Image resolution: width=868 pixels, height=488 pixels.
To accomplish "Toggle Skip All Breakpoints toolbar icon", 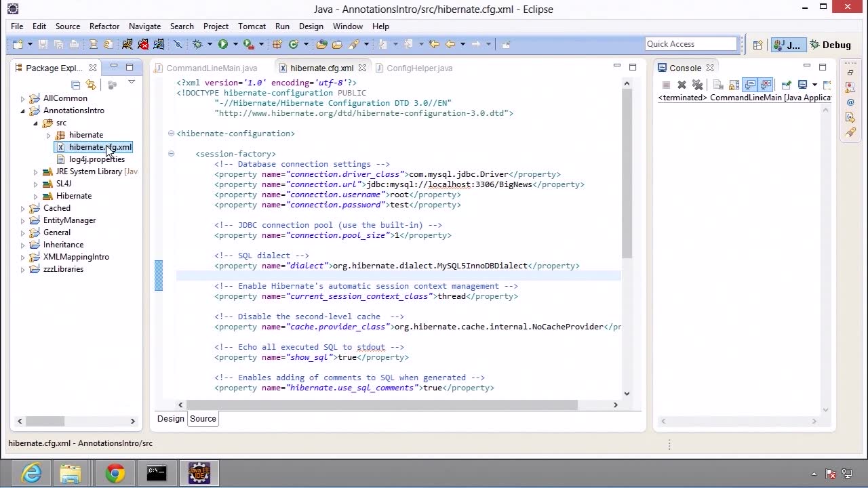I will [x=178, y=44].
